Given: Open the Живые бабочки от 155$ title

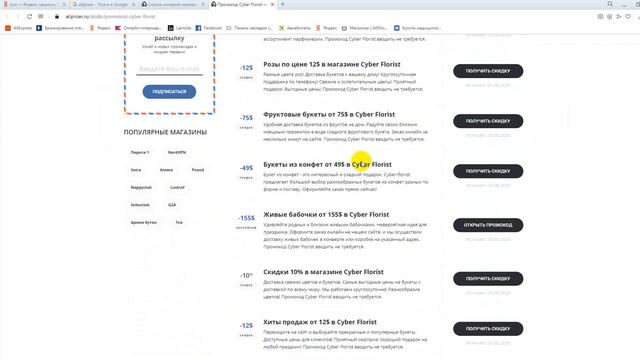Looking at the screenshot, I should click(326, 214).
